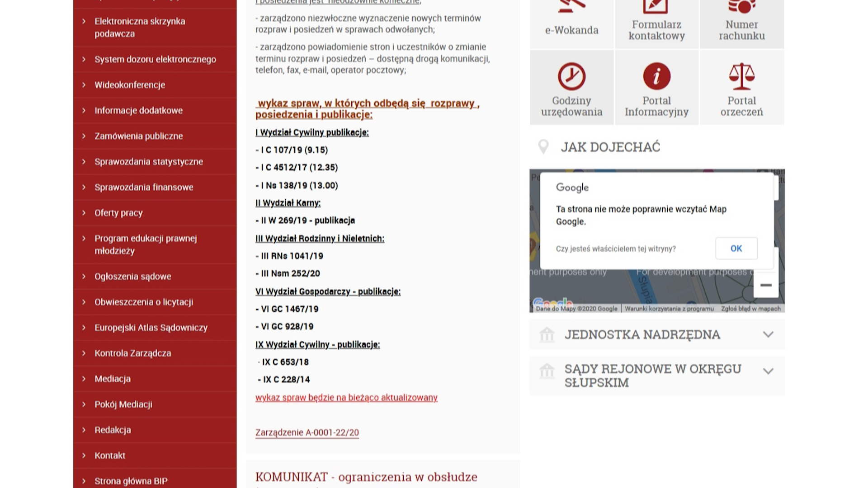Open Zamówienia publiczne menu item
Viewport: 868px width, 488px height.
pyautogui.click(x=155, y=136)
